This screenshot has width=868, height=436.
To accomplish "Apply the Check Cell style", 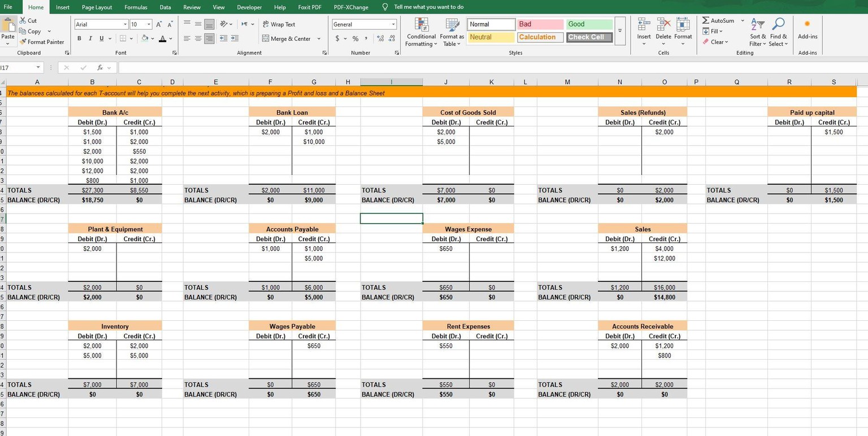I will [x=589, y=37].
